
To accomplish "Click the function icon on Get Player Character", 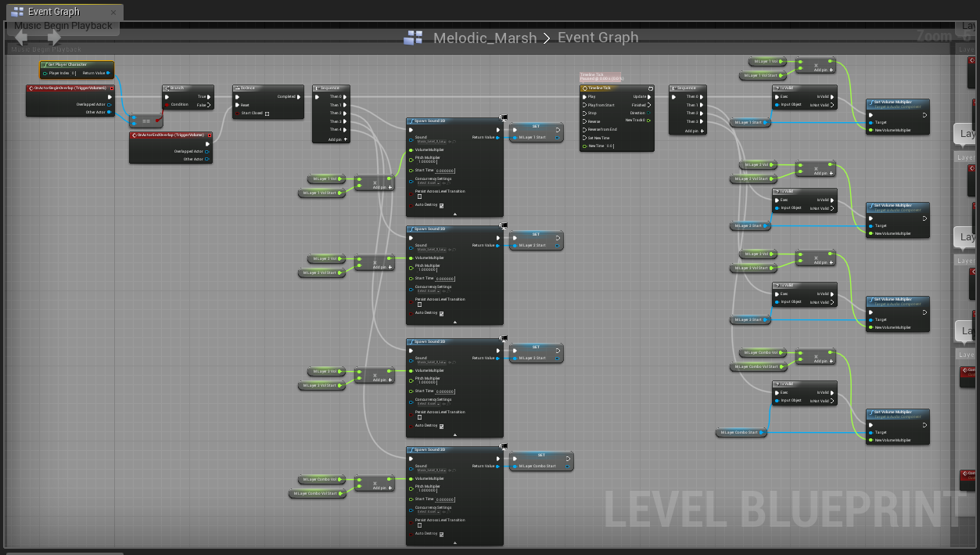I will pos(45,65).
